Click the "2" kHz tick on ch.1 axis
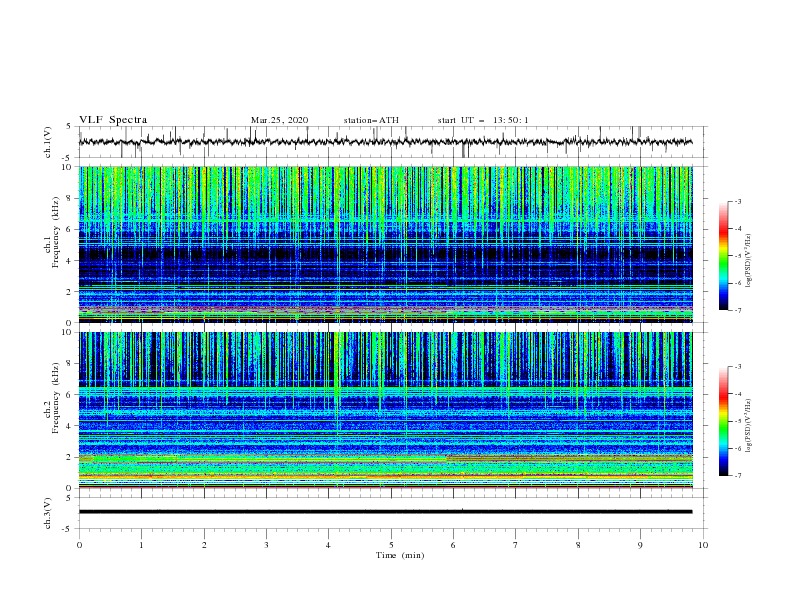This screenshot has height=612, width=792. click(x=69, y=291)
